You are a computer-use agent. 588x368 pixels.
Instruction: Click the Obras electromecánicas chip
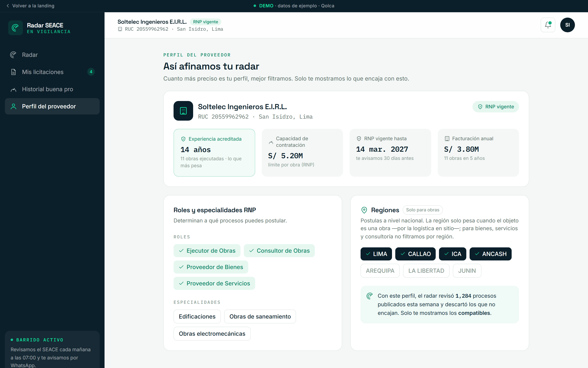pyautogui.click(x=212, y=334)
